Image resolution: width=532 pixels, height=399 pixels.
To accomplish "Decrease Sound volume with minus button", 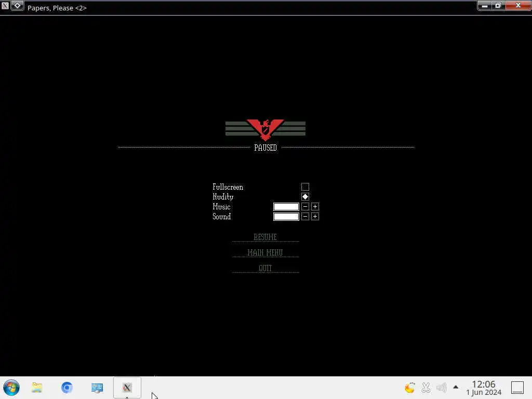I will coord(305,216).
